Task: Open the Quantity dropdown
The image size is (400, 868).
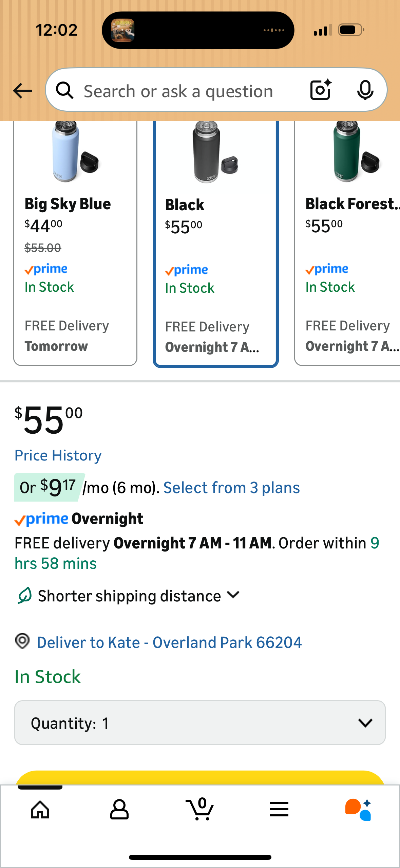Action: [200, 723]
